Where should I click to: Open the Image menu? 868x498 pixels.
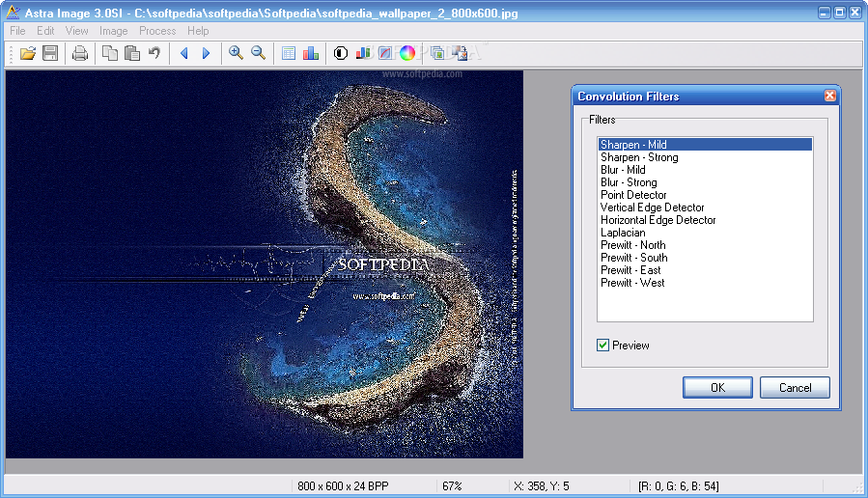coord(114,31)
